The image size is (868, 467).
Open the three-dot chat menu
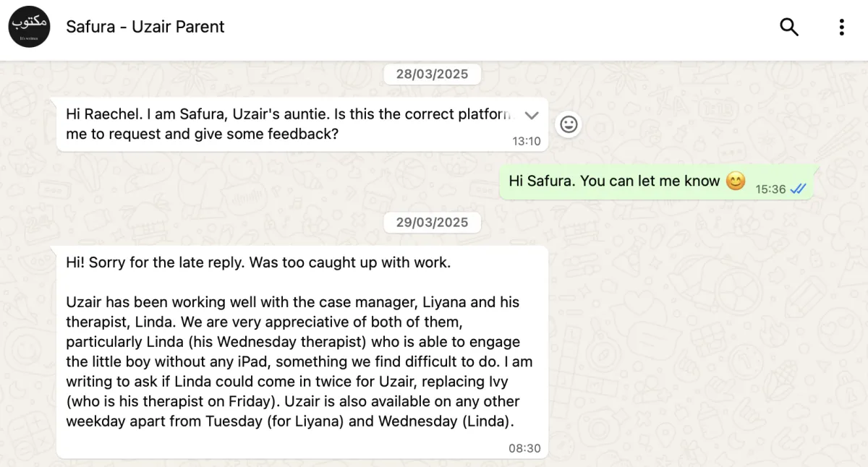coord(841,27)
